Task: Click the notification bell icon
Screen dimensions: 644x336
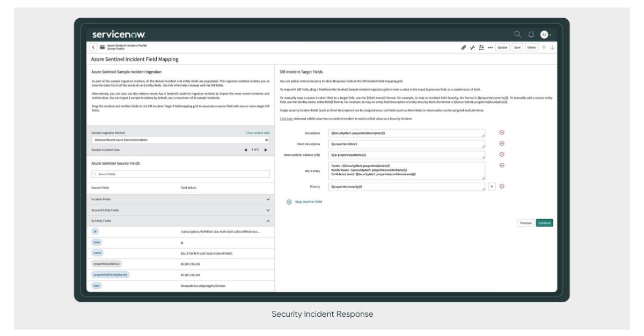Action: coord(531,33)
